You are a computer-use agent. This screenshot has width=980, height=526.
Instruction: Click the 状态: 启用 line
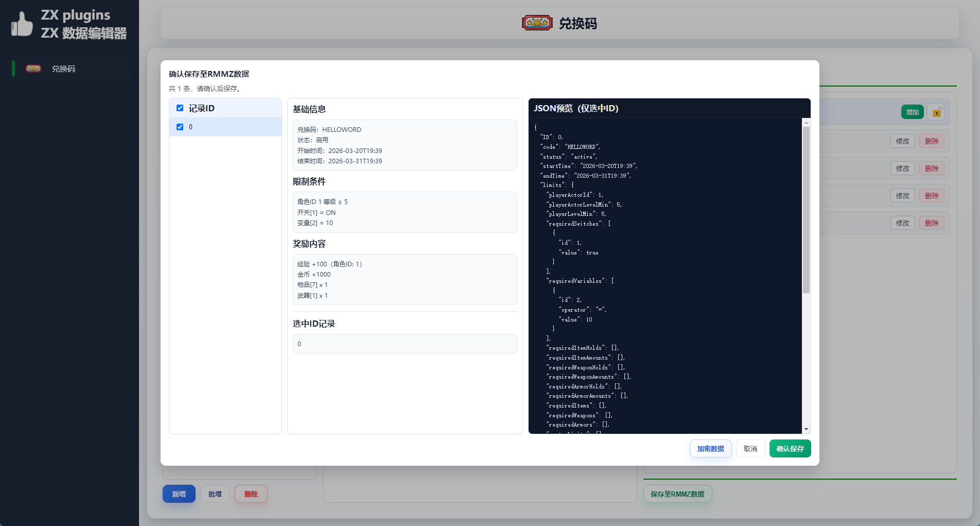click(313, 140)
